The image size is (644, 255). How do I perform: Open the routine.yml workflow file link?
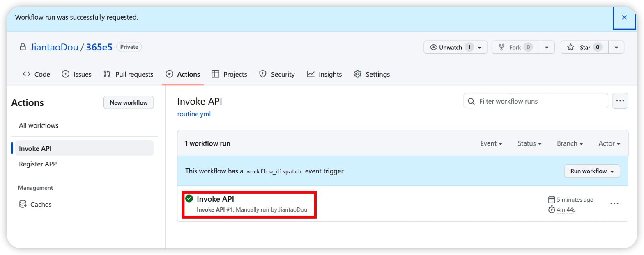194,114
